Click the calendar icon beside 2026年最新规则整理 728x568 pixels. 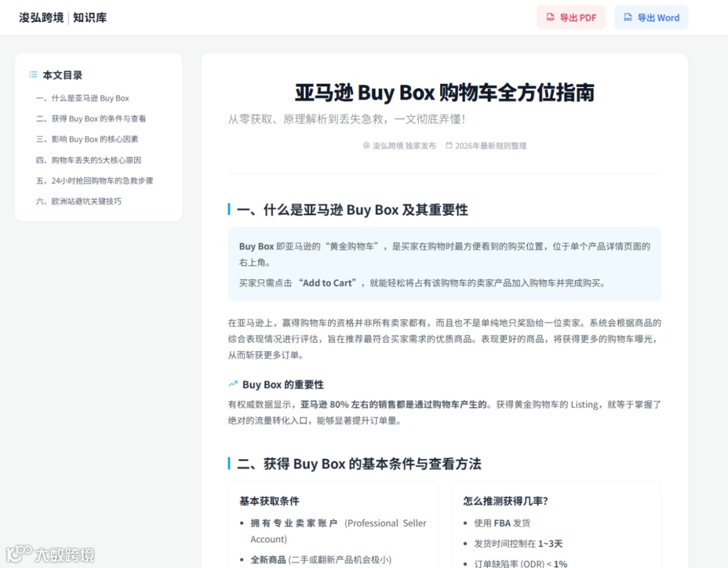coord(449,146)
